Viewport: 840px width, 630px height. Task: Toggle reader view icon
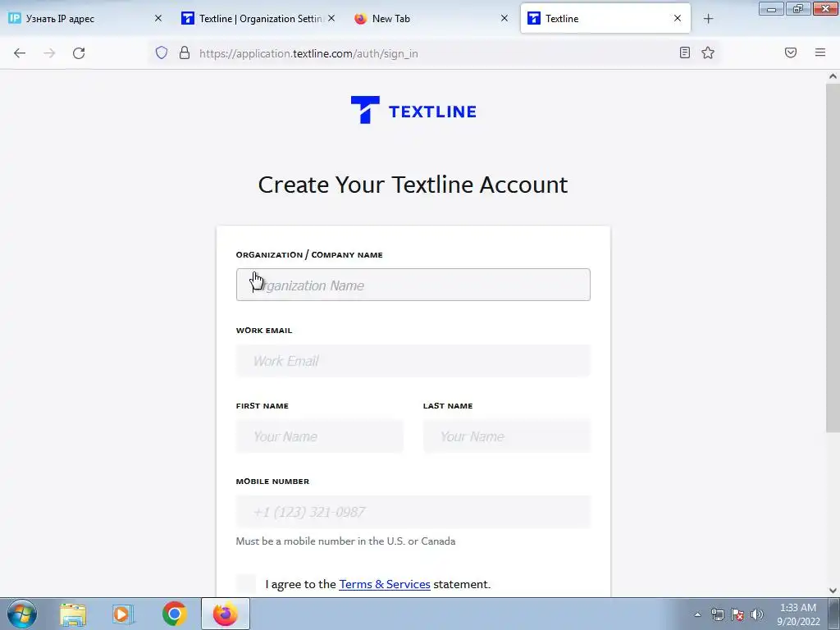(x=685, y=52)
